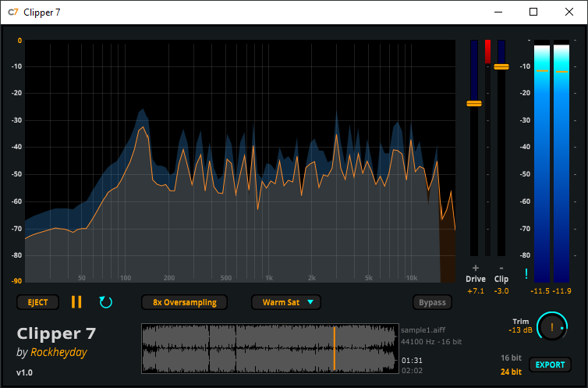This screenshot has height=388, width=588.
Task: Click the v1.0 version label
Action: click(24, 372)
